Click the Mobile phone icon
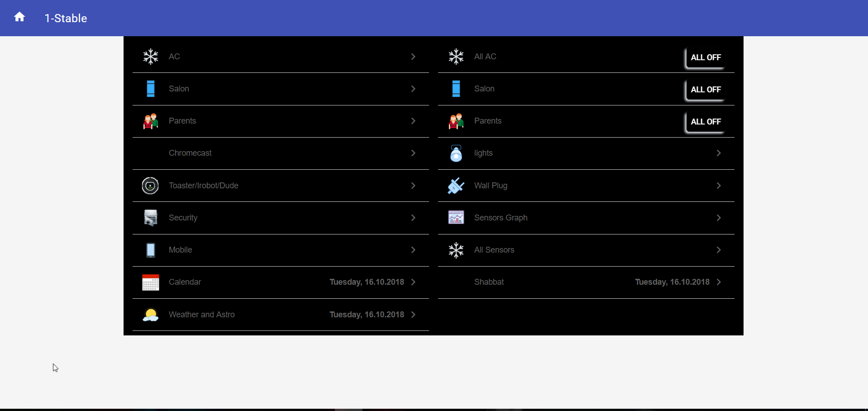 click(151, 250)
